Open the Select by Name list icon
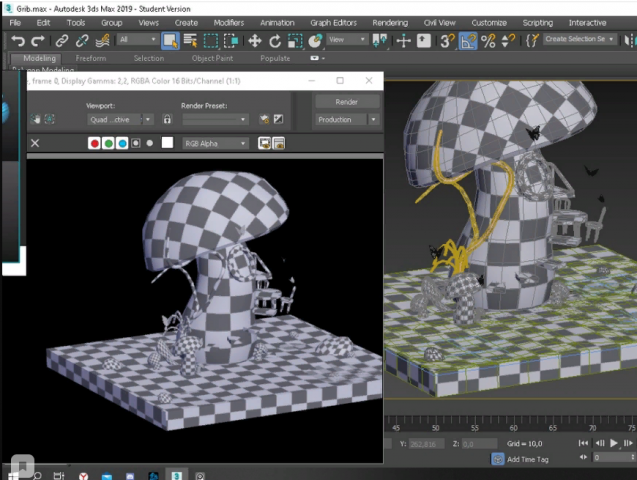637x480 pixels. click(190, 40)
